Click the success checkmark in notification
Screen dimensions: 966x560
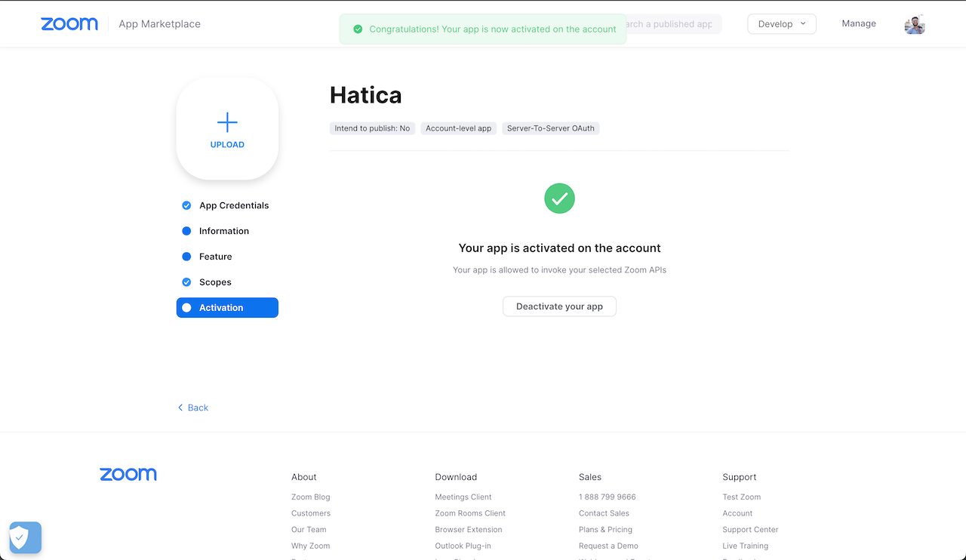tap(358, 29)
